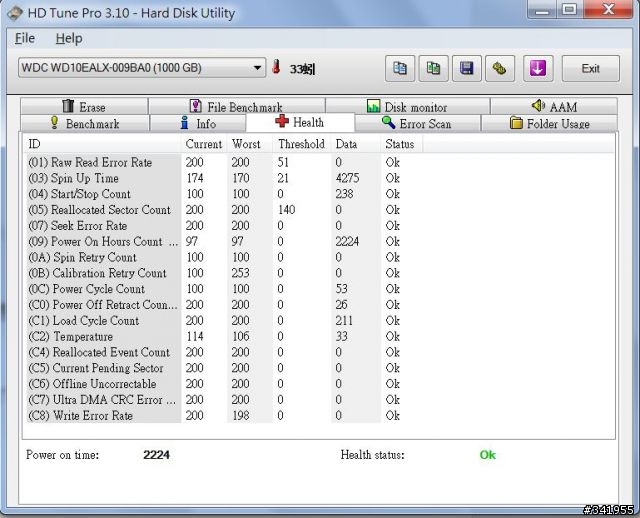
Task: Click the ID column header
Action: [x=102, y=144]
